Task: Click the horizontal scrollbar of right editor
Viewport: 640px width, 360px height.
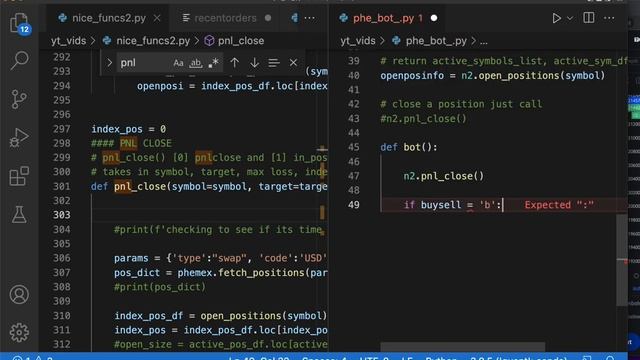Action: (462, 347)
